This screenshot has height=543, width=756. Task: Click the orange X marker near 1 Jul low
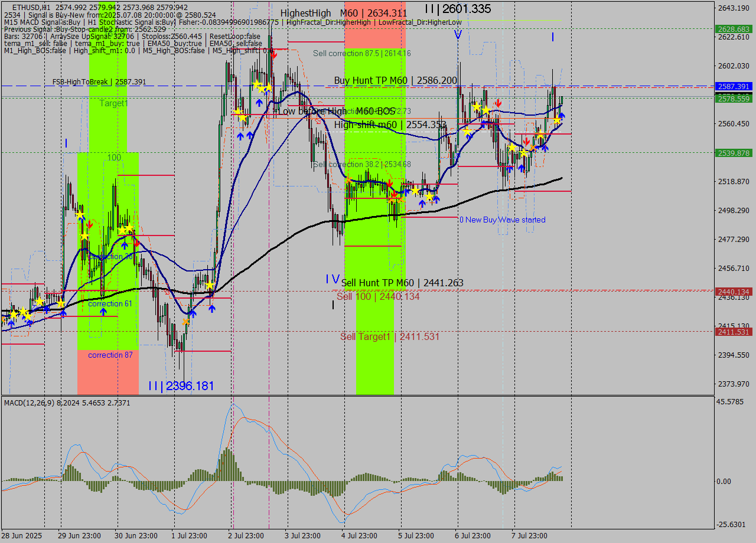186,322
